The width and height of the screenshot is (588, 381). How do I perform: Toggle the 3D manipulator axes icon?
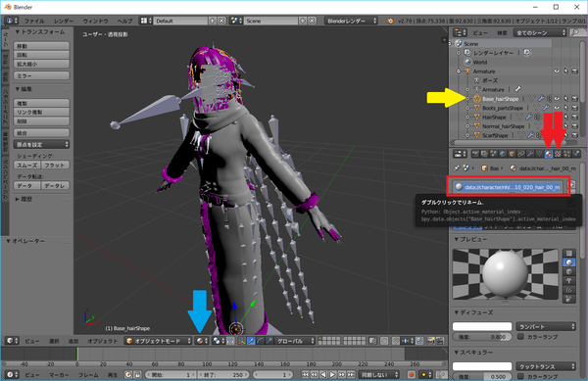[242, 341]
